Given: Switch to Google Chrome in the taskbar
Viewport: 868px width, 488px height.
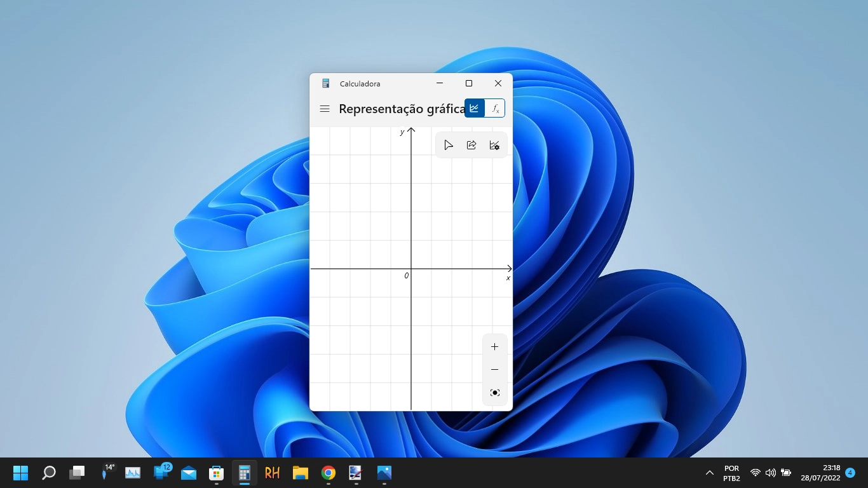Looking at the screenshot, I should (329, 473).
